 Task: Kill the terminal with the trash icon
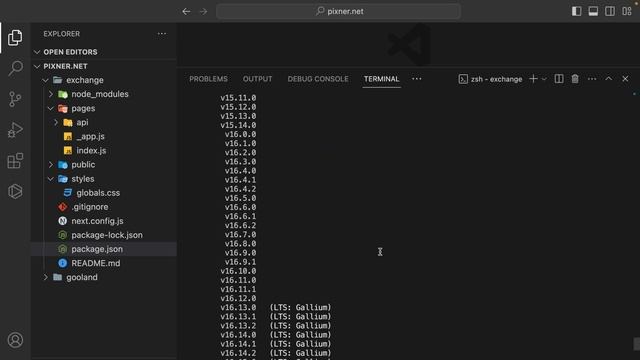point(575,79)
